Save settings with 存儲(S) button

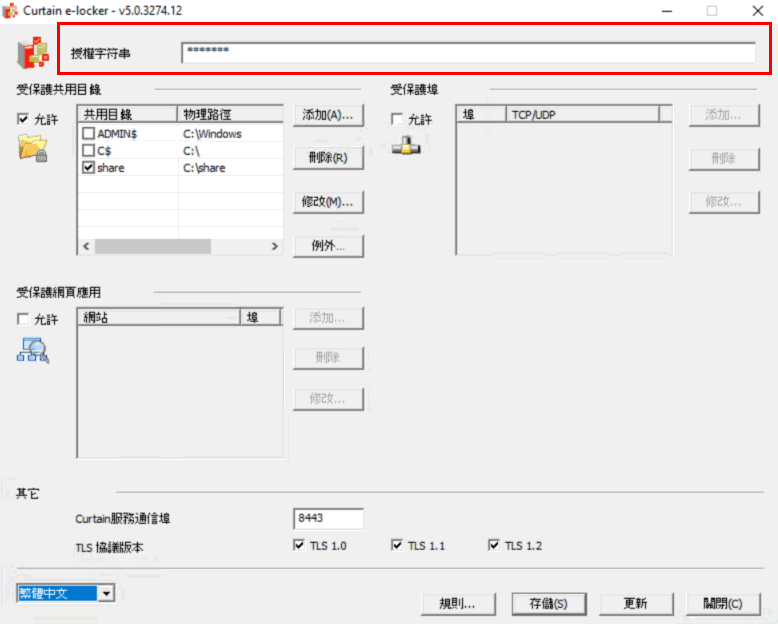pyautogui.click(x=549, y=604)
